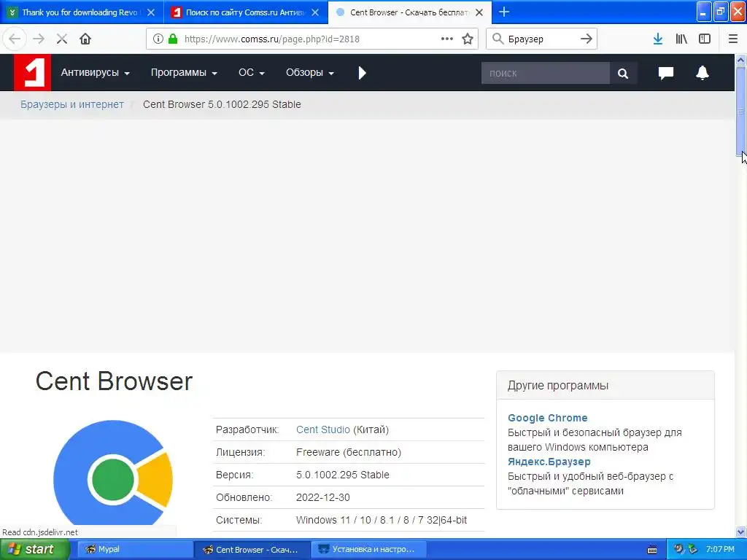
Task: Click the site search magnifier button
Action: [623, 73]
